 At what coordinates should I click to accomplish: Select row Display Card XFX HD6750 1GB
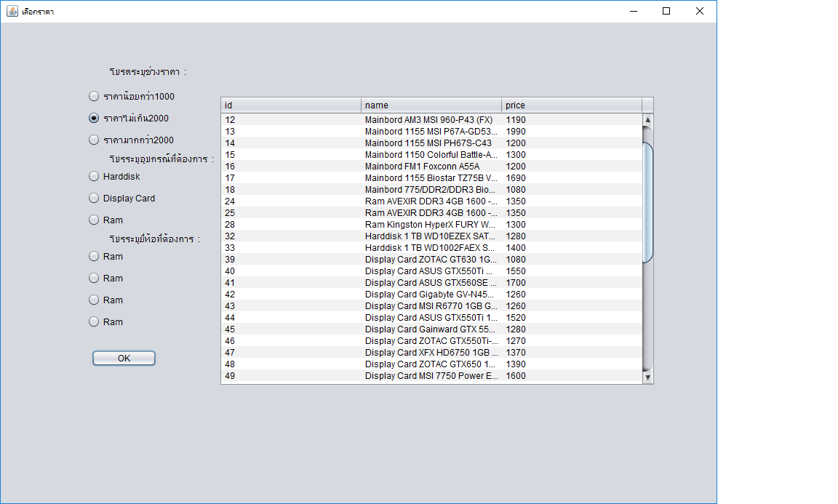pos(431,353)
